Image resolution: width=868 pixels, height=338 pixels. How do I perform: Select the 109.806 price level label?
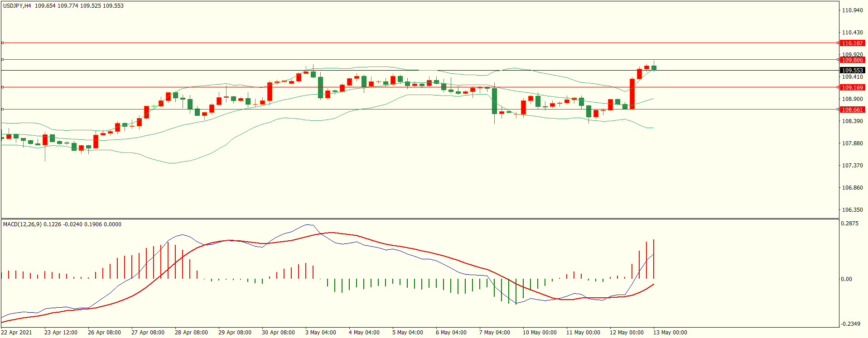(x=852, y=60)
